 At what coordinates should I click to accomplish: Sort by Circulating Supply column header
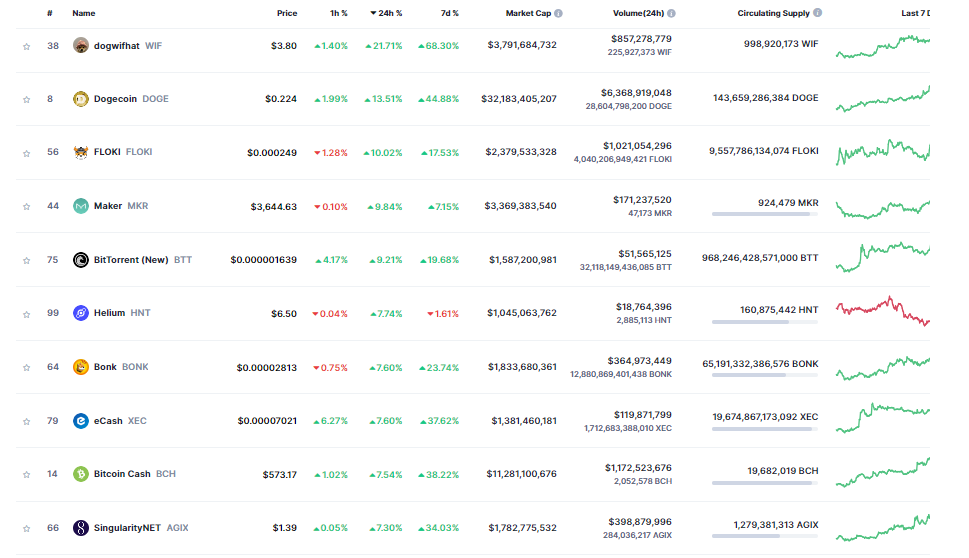pyautogui.click(x=773, y=13)
